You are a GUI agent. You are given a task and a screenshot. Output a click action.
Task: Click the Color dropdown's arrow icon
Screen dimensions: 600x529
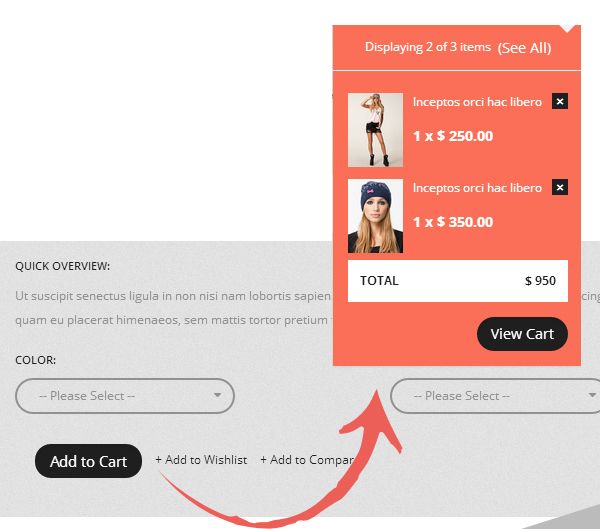(x=217, y=395)
